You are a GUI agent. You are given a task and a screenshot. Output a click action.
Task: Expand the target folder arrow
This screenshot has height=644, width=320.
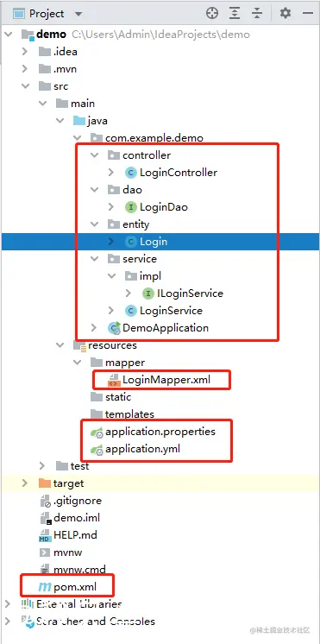tap(25, 483)
